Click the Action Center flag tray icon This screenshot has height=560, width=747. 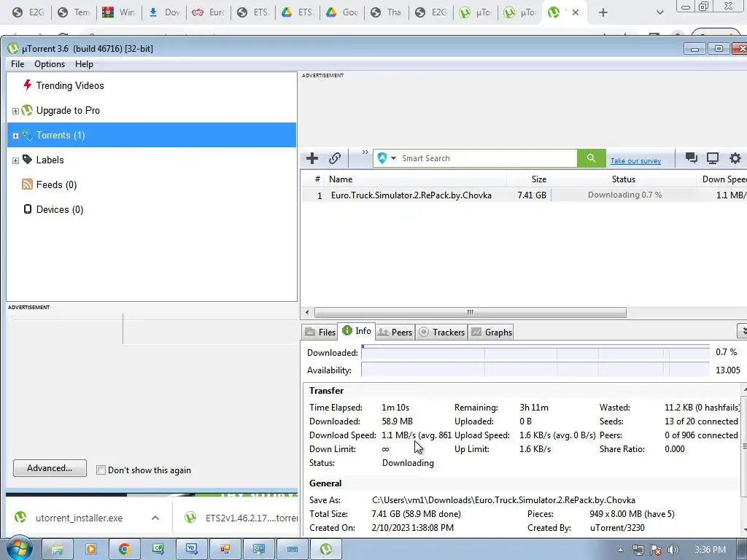656,550
